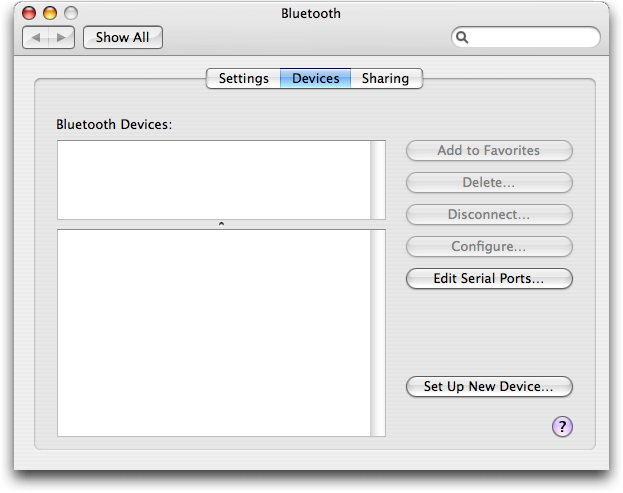Open help with the question mark button
623x493 pixels.
click(x=562, y=427)
